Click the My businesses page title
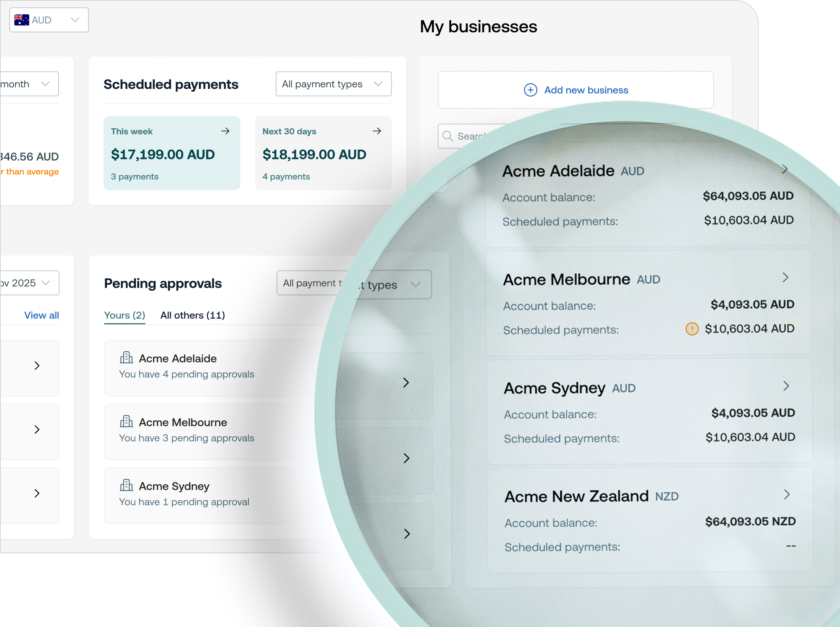 pyautogui.click(x=478, y=27)
